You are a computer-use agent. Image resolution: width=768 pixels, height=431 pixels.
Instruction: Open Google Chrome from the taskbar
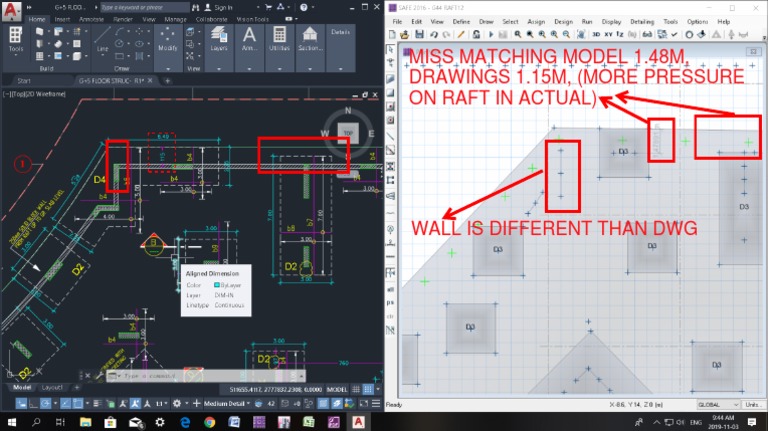210,422
